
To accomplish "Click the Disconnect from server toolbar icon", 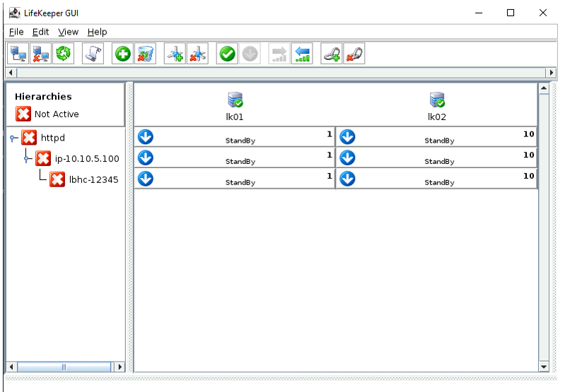I will click(40, 54).
